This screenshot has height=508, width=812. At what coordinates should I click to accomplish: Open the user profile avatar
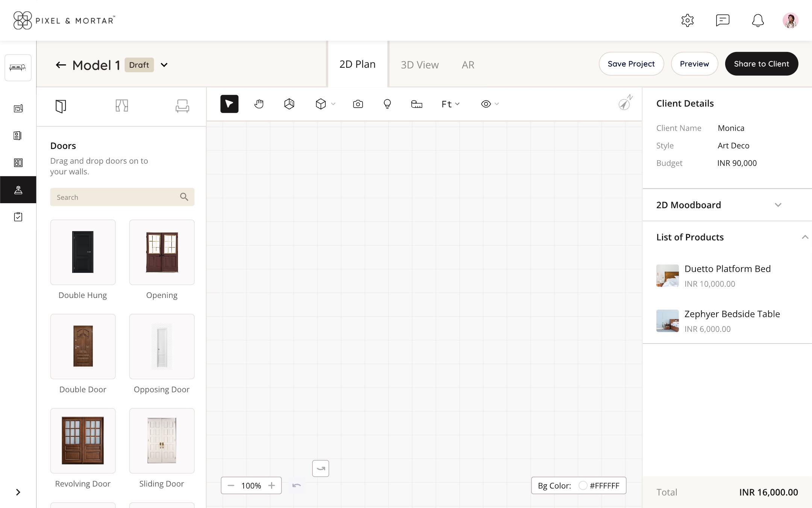tap(790, 20)
